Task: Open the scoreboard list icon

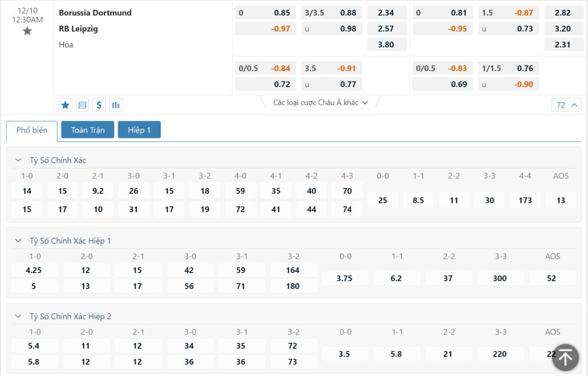Action: 82,105
